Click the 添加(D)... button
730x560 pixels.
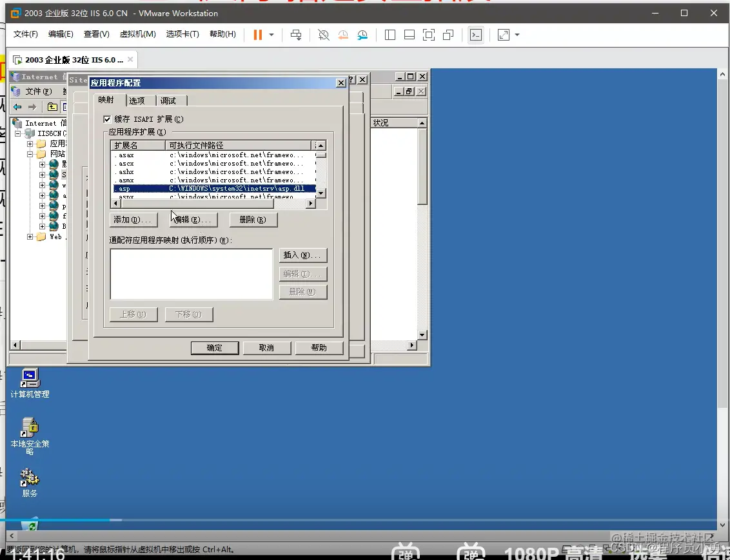click(133, 220)
